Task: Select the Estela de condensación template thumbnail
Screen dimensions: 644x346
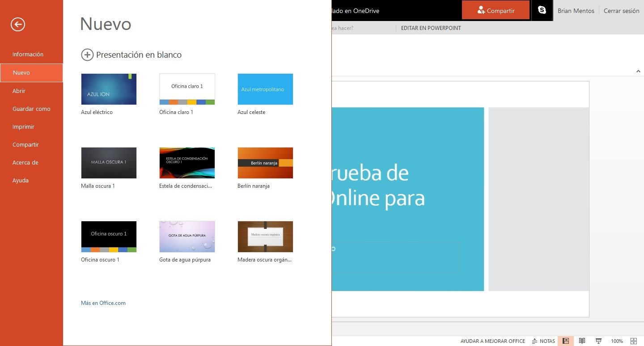Action: (x=187, y=163)
